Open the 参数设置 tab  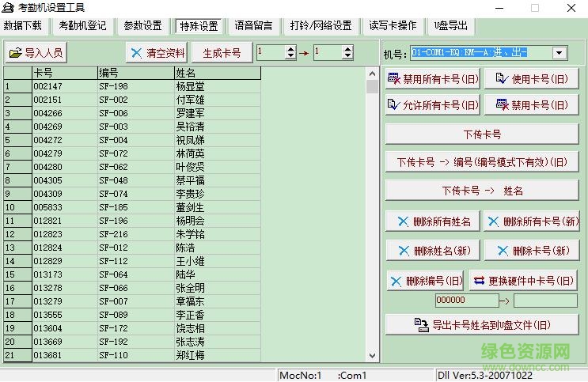pos(142,26)
